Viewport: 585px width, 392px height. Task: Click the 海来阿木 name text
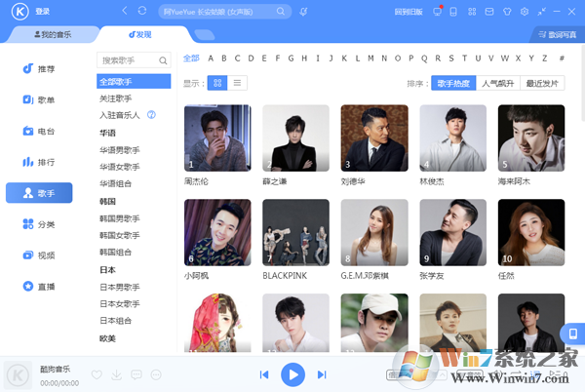(514, 181)
